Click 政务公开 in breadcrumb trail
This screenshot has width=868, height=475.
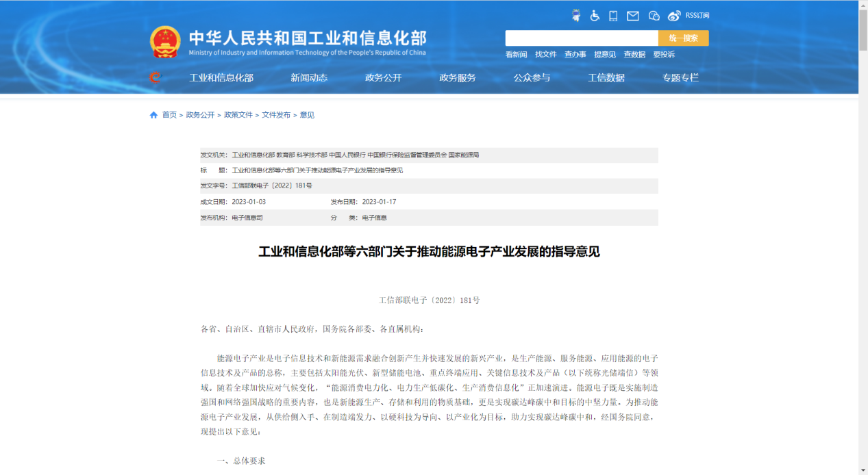(x=200, y=115)
